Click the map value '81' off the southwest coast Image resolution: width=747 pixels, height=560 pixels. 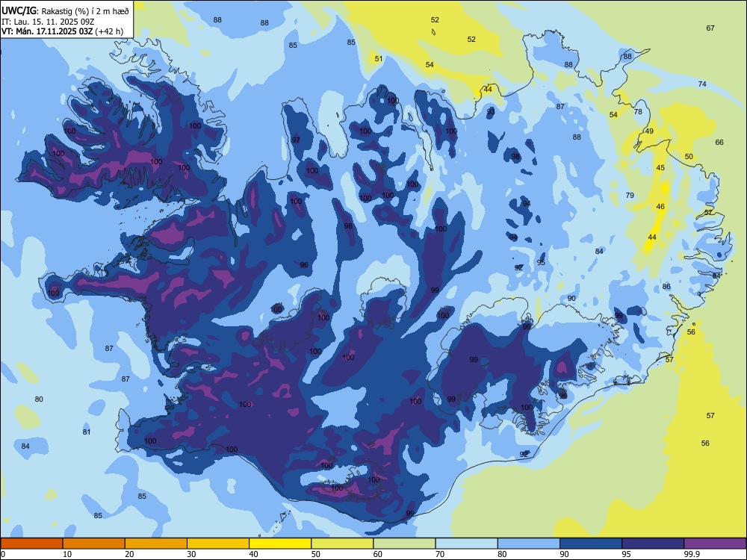(86, 432)
